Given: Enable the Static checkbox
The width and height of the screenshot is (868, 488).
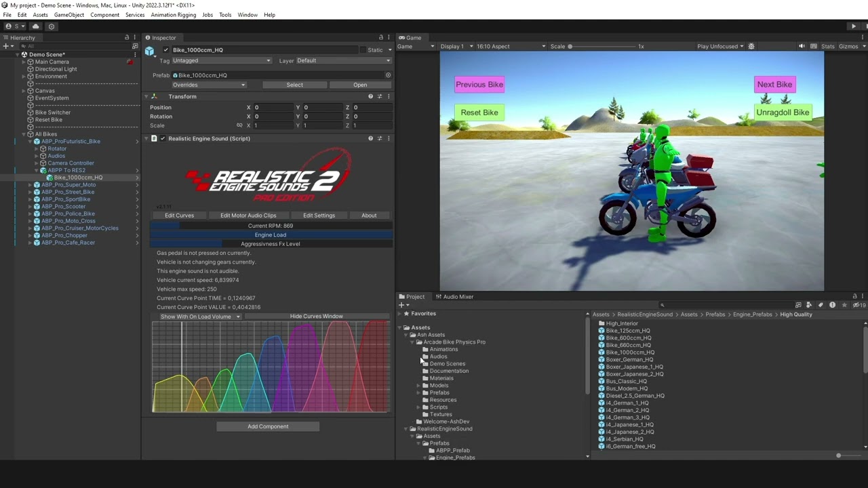Looking at the screenshot, I should (363, 50).
